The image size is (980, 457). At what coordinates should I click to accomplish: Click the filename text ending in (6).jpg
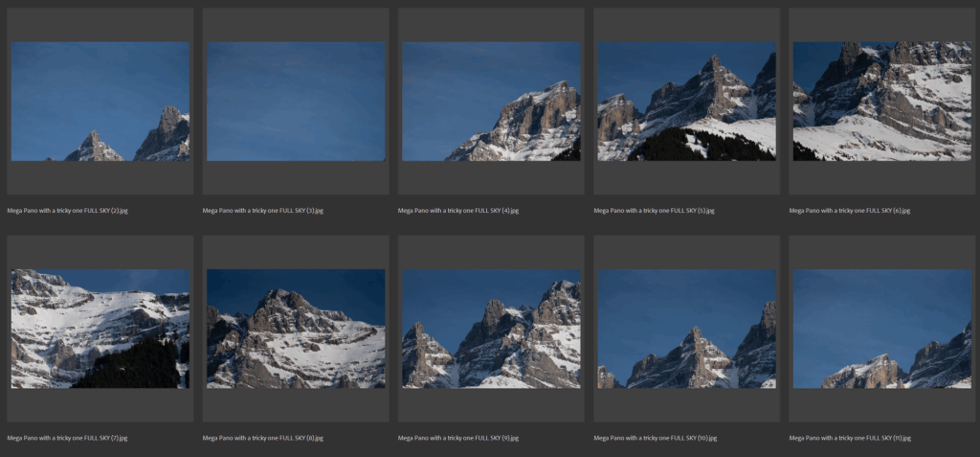coord(849,211)
